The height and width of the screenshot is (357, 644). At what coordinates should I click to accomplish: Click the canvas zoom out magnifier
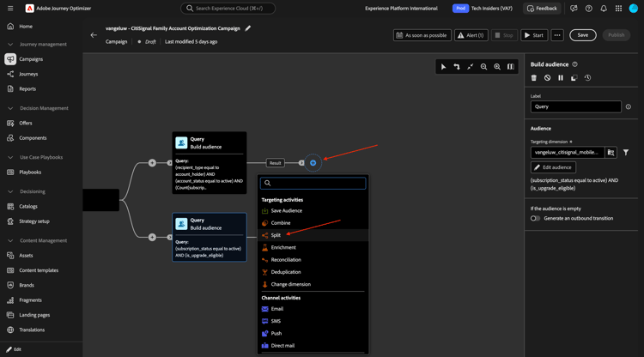pyautogui.click(x=483, y=66)
